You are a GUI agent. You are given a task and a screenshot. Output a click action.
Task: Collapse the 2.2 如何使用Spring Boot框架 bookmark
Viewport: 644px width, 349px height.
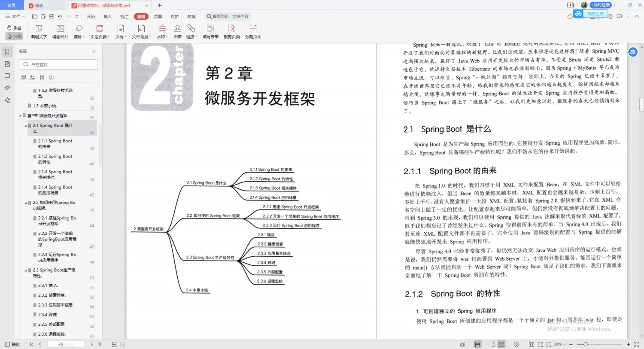tap(25, 203)
